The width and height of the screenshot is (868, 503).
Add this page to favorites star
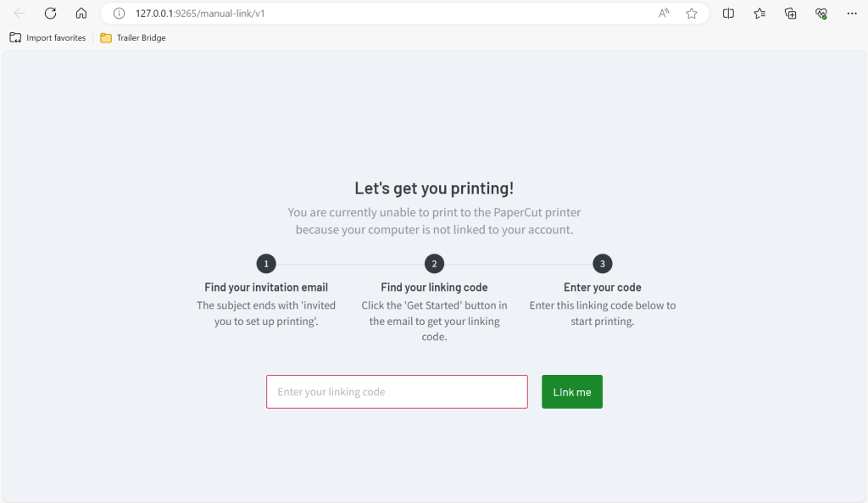[x=692, y=14]
